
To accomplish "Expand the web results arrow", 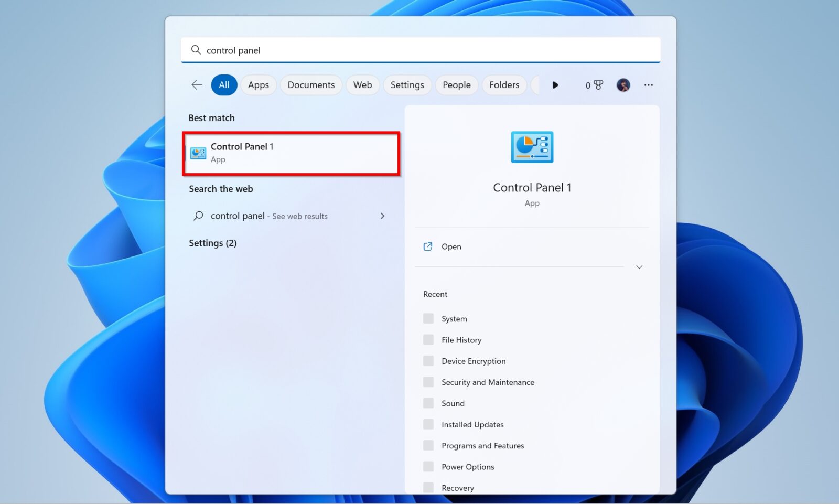I will pyautogui.click(x=383, y=216).
